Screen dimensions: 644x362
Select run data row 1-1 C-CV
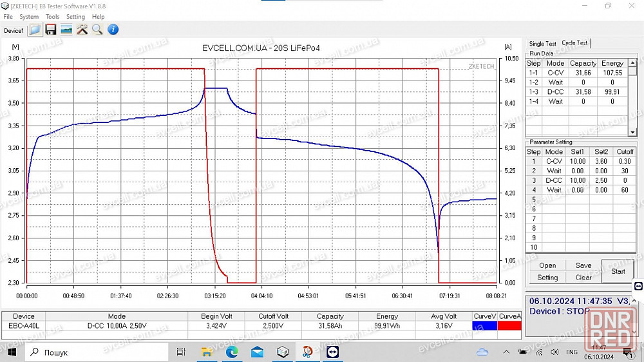[x=577, y=73]
